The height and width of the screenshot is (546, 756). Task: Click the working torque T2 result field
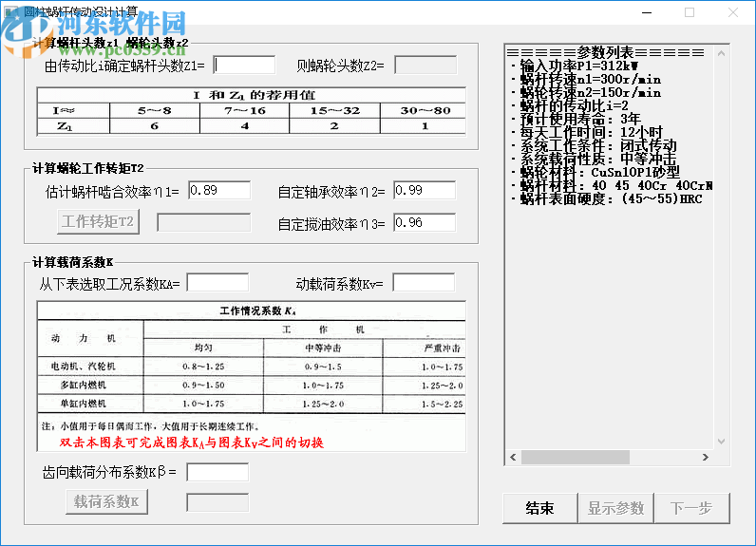[204, 222]
